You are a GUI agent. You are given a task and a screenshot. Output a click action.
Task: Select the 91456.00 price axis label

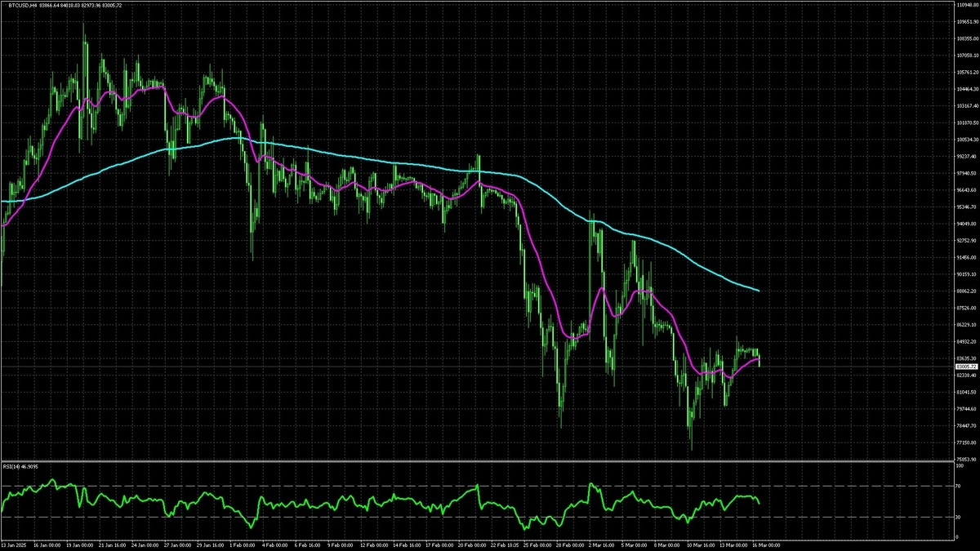(x=966, y=257)
